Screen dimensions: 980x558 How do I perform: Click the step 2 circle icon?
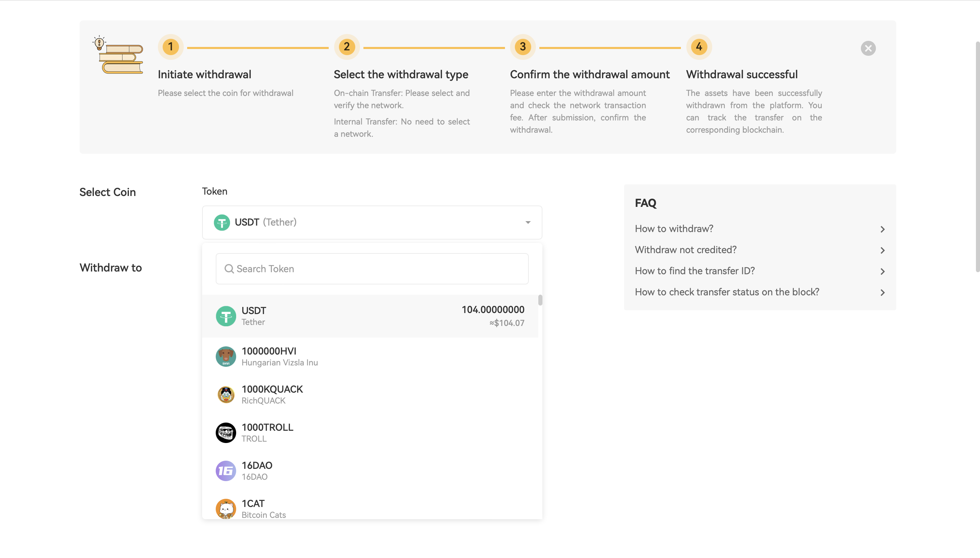346,47
